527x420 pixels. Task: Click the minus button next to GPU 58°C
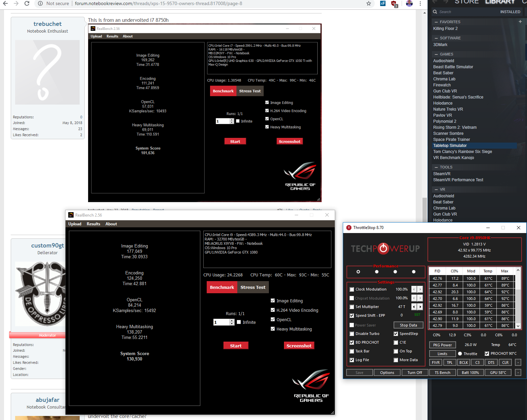click(x=518, y=373)
